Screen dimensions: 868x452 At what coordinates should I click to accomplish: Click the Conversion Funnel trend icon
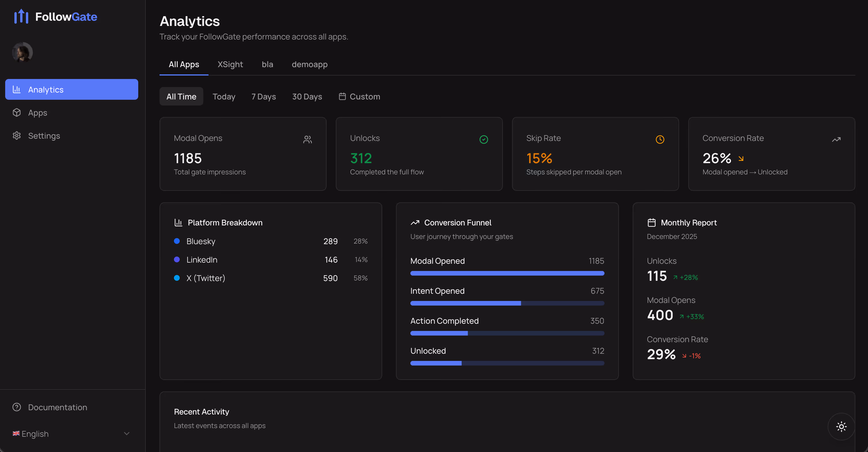coord(415,223)
